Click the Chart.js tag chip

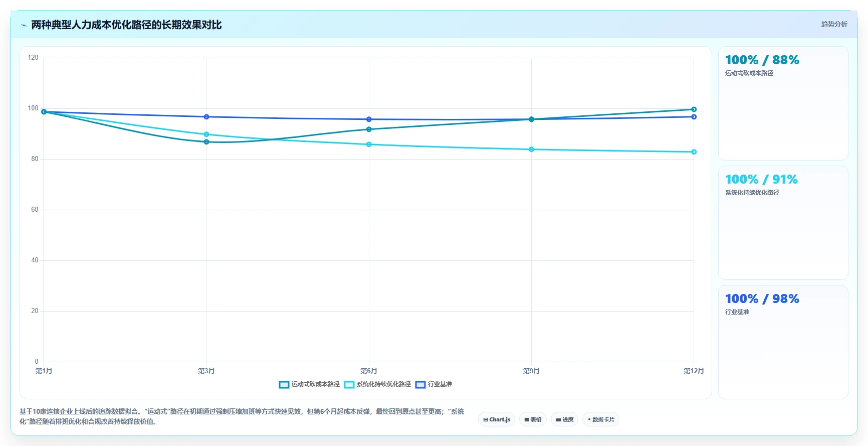(497, 419)
